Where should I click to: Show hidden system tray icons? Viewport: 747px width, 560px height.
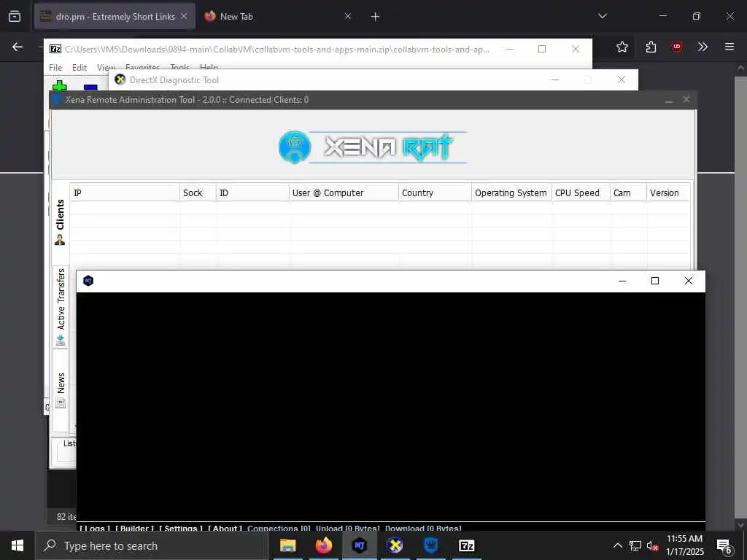617,545
